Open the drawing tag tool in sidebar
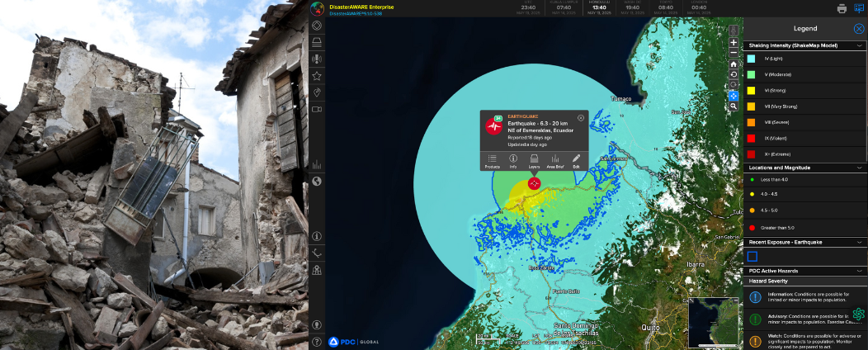This screenshot has height=350, width=868. coord(317,92)
